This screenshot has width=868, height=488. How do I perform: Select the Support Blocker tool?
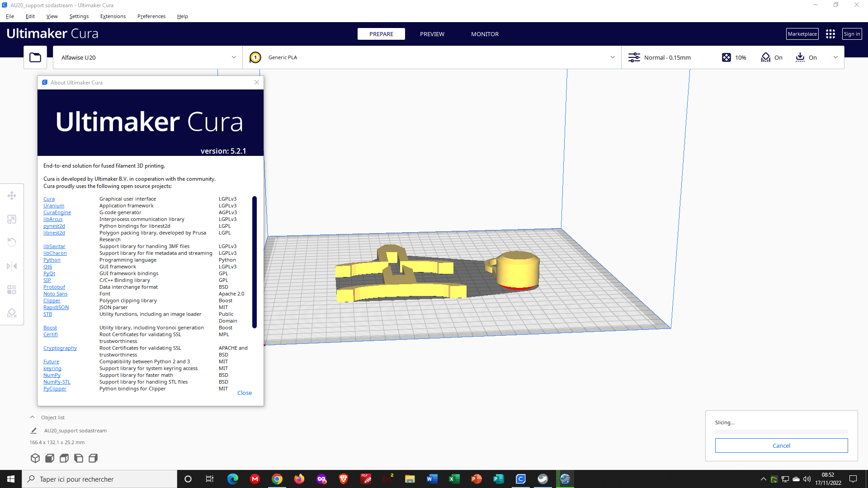click(11, 313)
